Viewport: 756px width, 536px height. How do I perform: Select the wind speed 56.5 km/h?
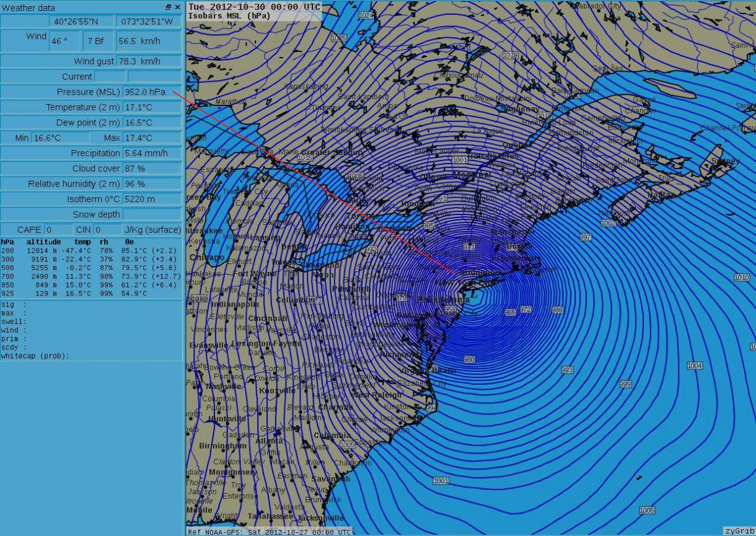pyautogui.click(x=149, y=41)
